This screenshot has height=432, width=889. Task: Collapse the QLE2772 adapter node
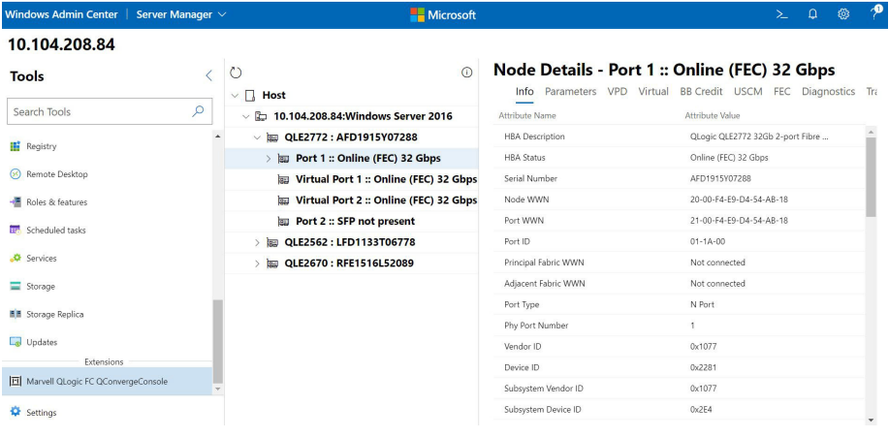(x=257, y=137)
